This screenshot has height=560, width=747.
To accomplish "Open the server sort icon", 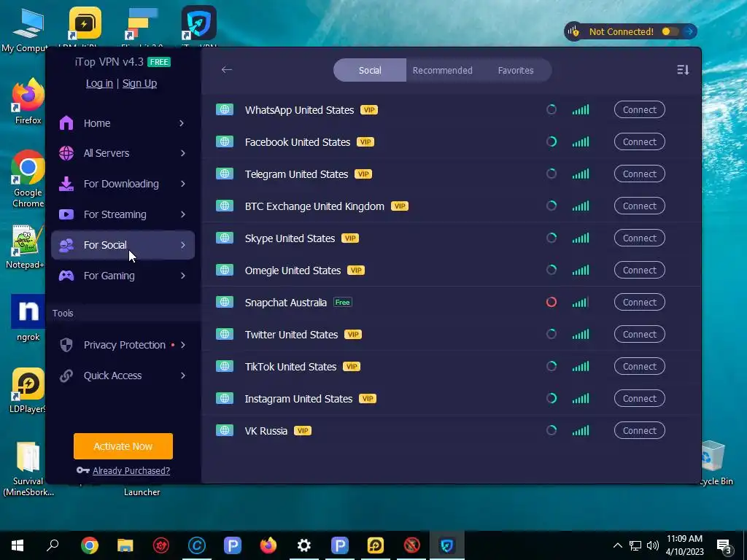I will pos(683,70).
